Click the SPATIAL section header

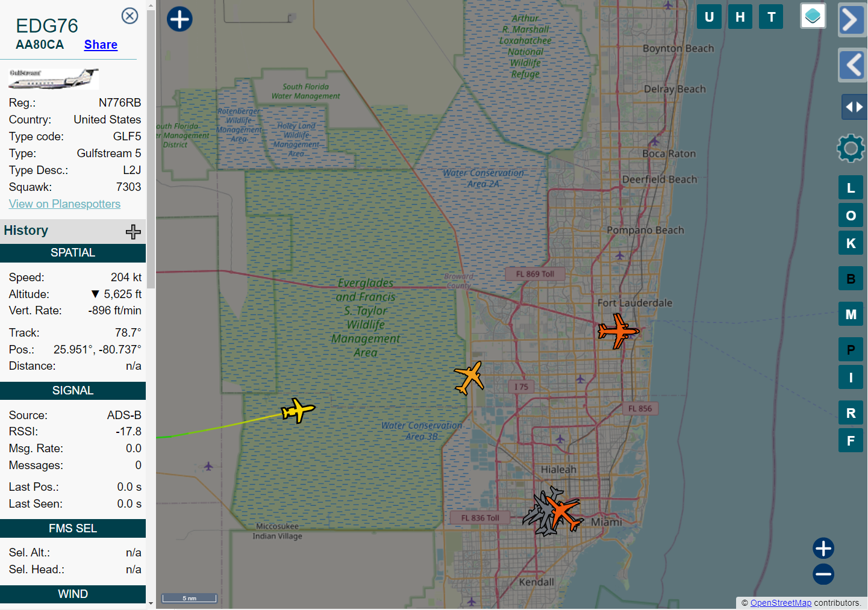pos(73,253)
